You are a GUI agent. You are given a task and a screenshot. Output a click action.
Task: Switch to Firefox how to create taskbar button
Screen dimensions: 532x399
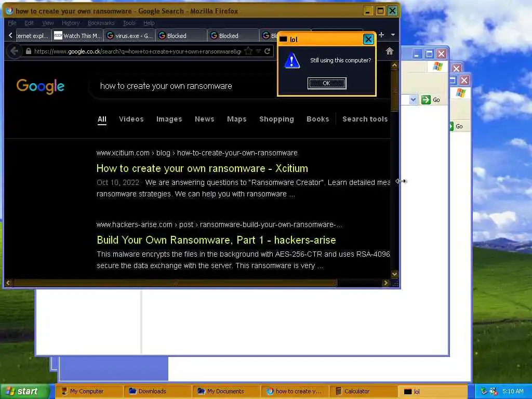coord(295,391)
